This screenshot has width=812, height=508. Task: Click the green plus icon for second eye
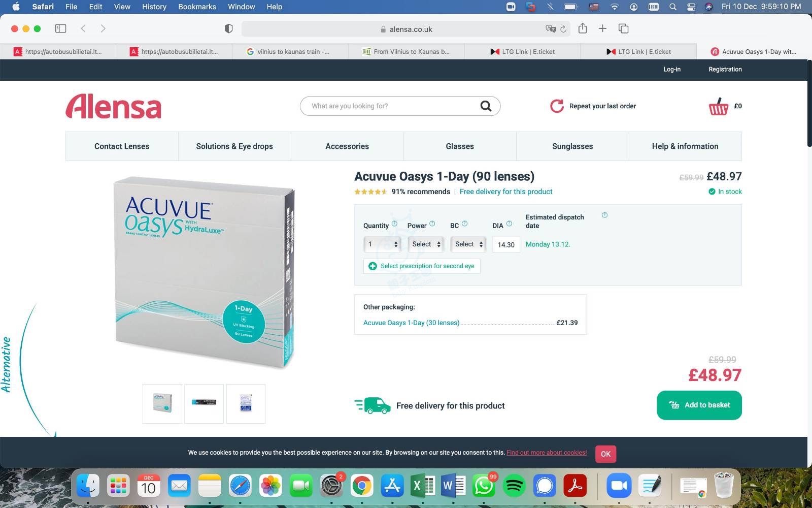pos(373,266)
